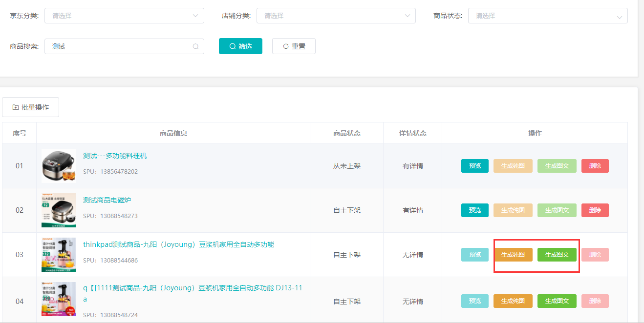
Task: Open the 京东分类 dropdown
Action: click(124, 16)
